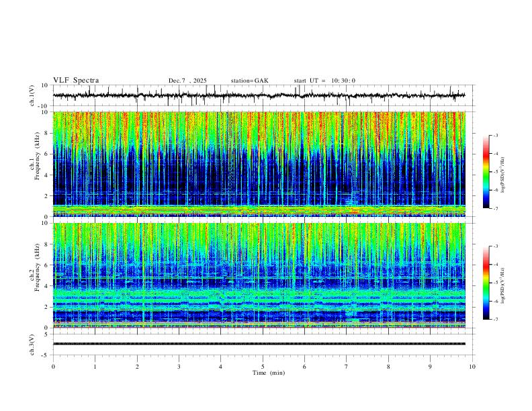Click inside the ch.2 spectrogram panel
The width and height of the screenshot is (532, 411).
pyautogui.click(x=259, y=275)
